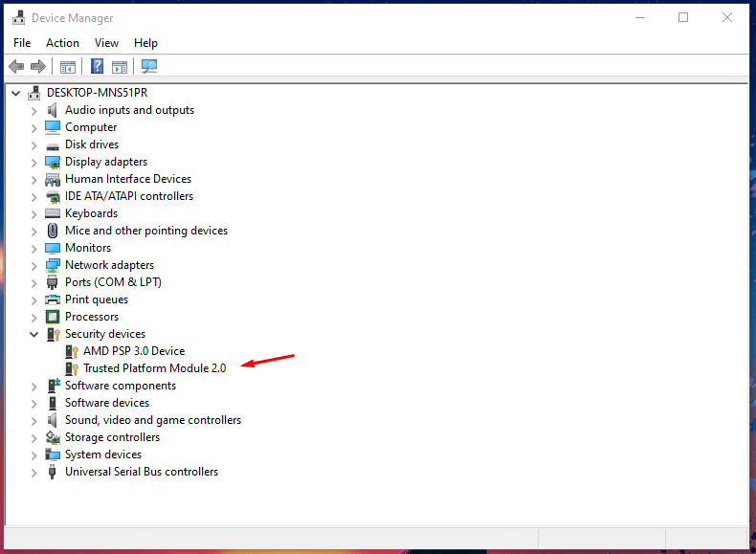Image resolution: width=756 pixels, height=554 pixels.
Task: Collapse the DESKTOP-MNS51PR root node
Action: click(x=16, y=93)
